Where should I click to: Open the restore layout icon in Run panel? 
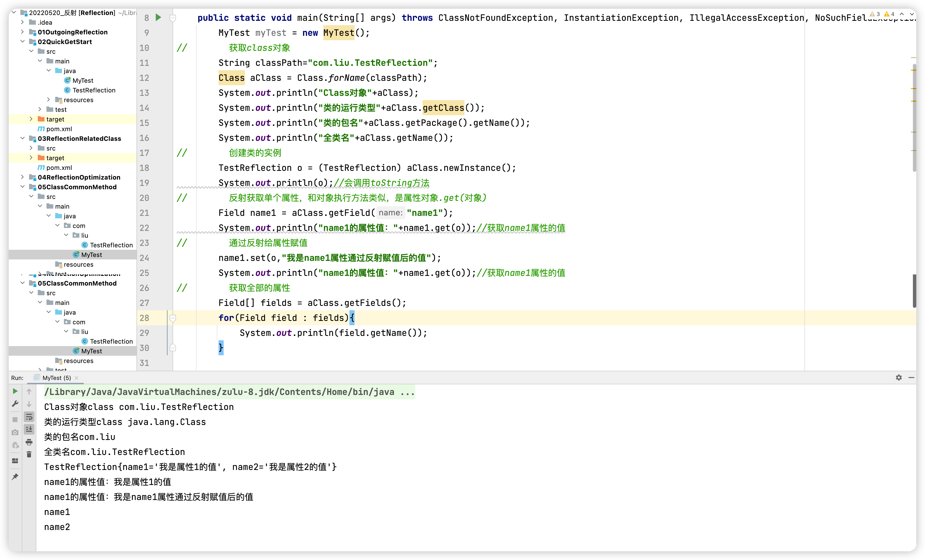pyautogui.click(x=15, y=461)
